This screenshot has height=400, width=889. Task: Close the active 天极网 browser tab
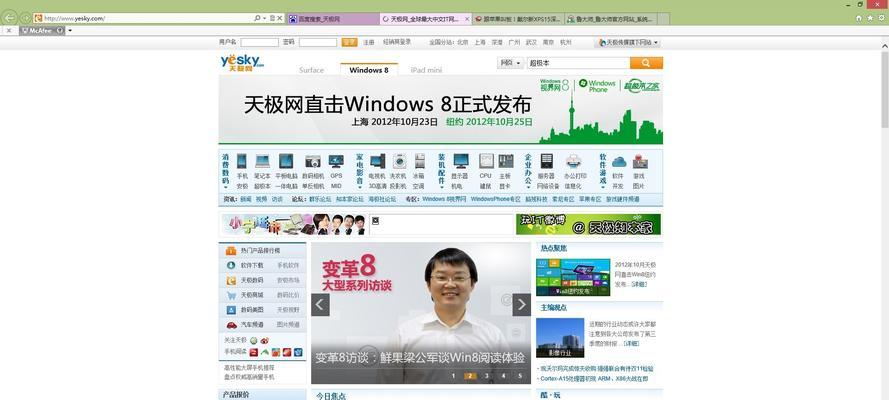coord(467,19)
